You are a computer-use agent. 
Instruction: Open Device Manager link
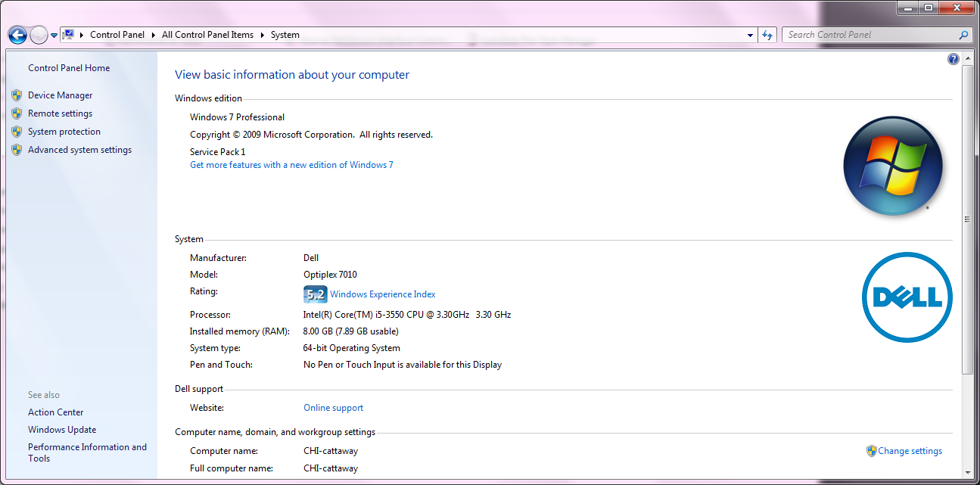coord(61,95)
